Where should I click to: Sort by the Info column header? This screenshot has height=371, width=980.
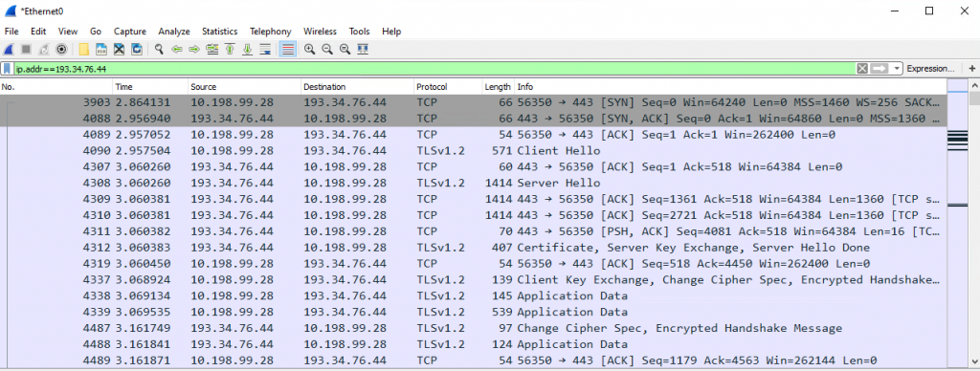click(x=730, y=87)
